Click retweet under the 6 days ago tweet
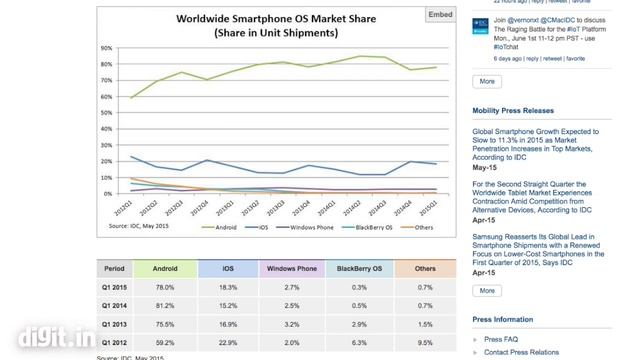The image size is (640, 360). pyautogui.click(x=552, y=59)
